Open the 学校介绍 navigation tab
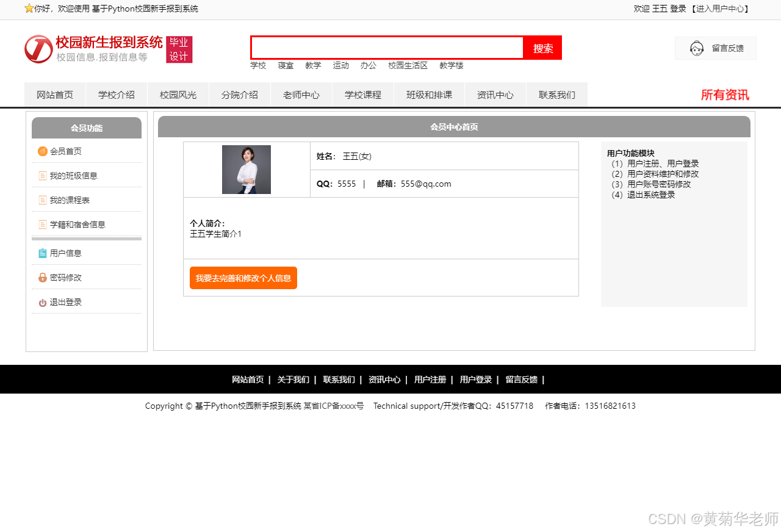This screenshot has height=532, width=781. (117, 95)
